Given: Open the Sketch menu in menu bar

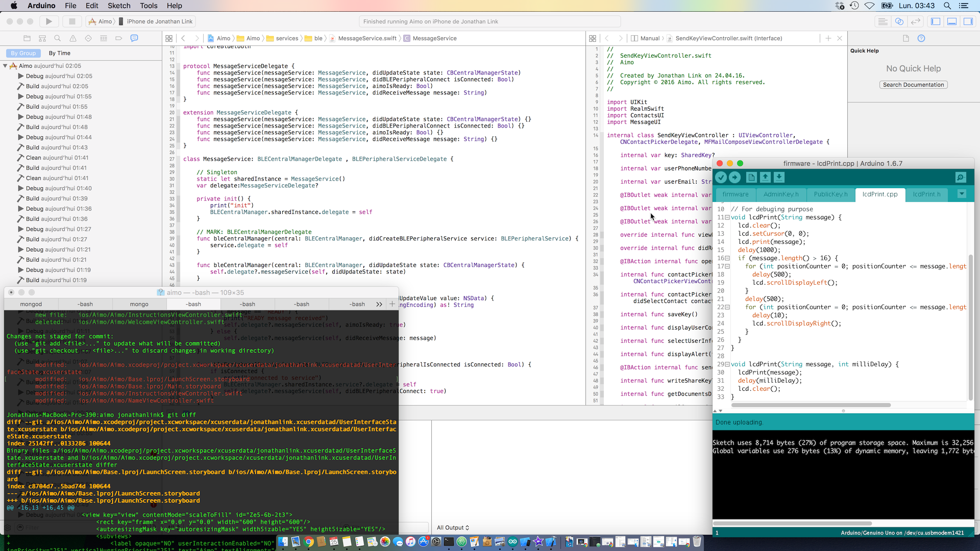Looking at the screenshot, I should coord(119,6).
